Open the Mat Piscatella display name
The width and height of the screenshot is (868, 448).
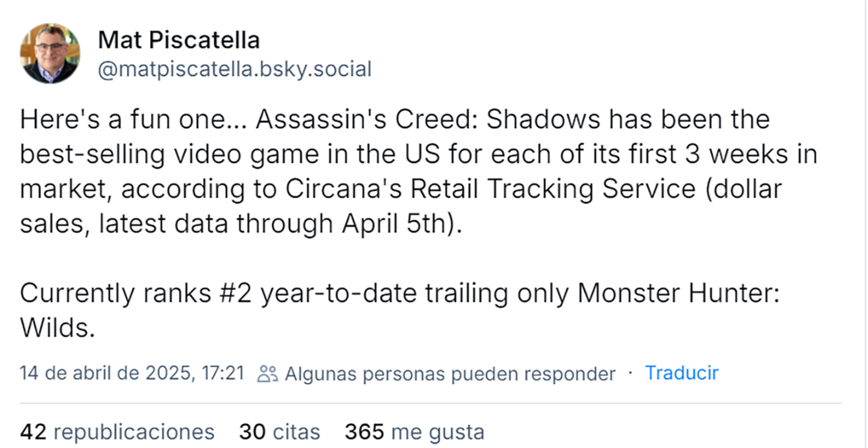[x=179, y=40]
